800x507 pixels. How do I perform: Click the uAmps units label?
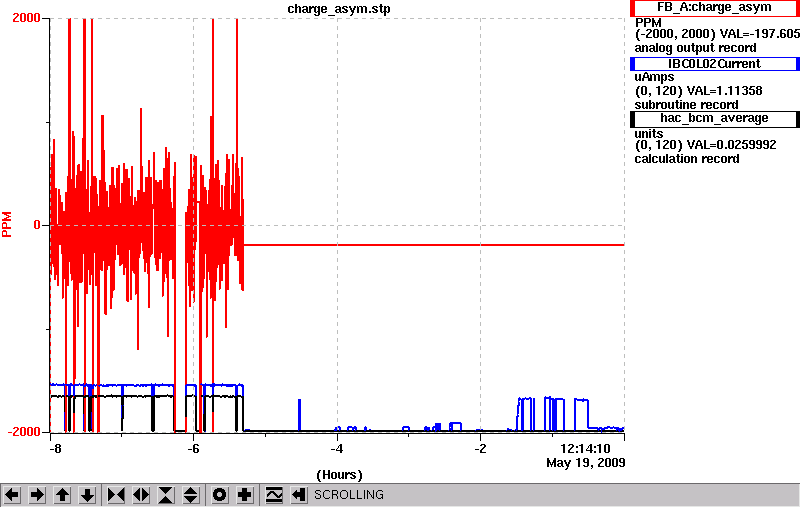(x=655, y=77)
